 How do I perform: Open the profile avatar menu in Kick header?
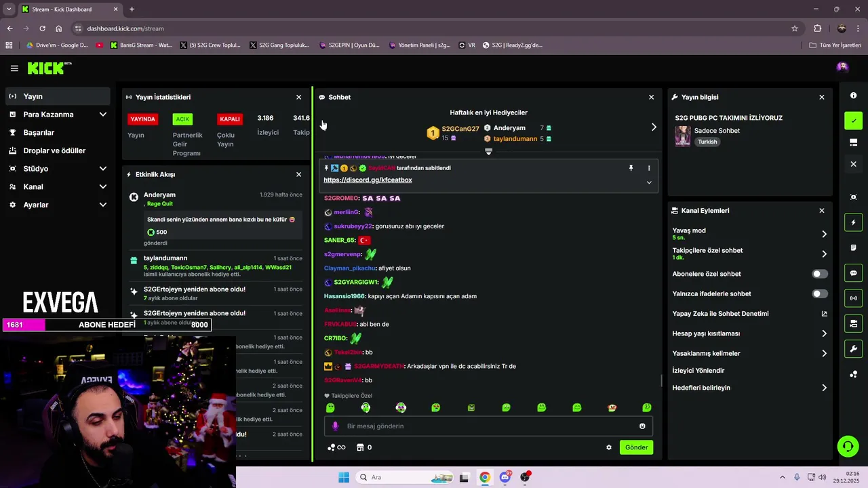click(x=842, y=67)
